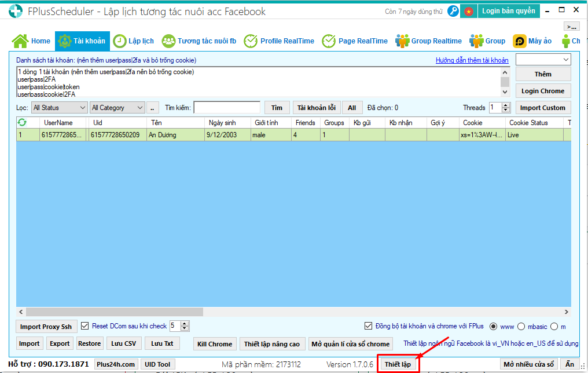The height and width of the screenshot is (373, 588).
Task: Switch to the Lập lịch tab
Action: tap(134, 41)
